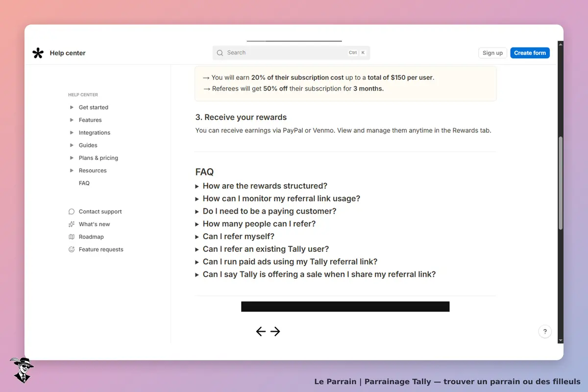Image resolution: width=588 pixels, height=392 pixels.
Task: Click the Roadmap map icon
Action: coord(72,237)
